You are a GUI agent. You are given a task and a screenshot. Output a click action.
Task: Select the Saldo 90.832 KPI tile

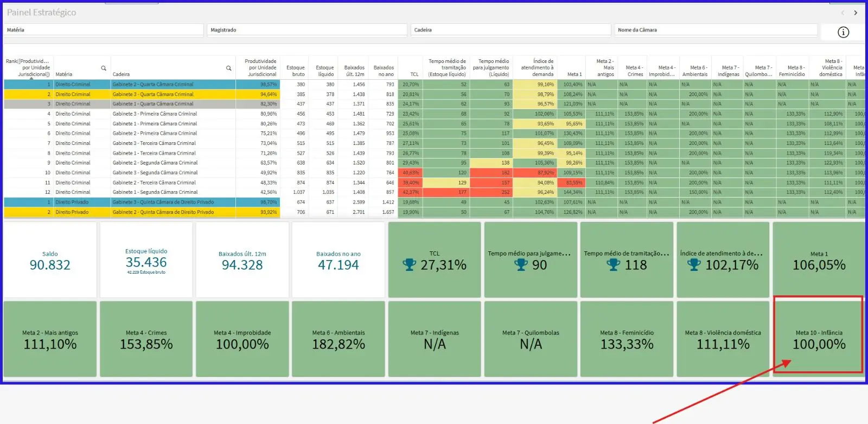[50, 260]
